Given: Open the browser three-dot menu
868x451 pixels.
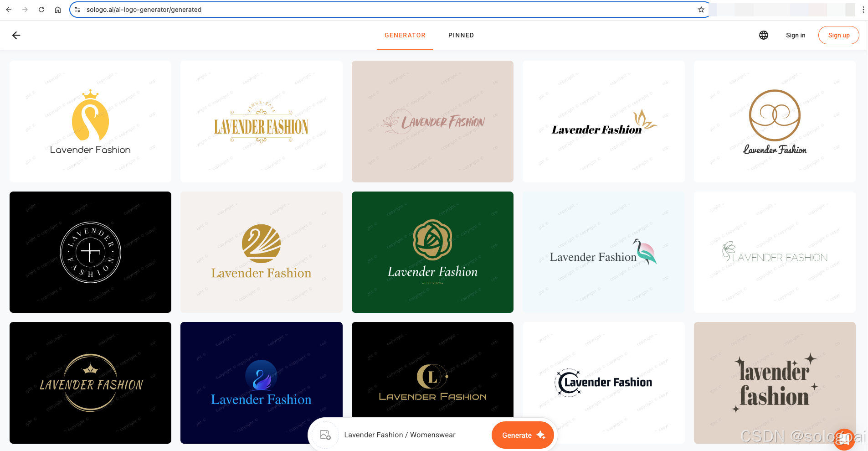Looking at the screenshot, I should tap(863, 10).
